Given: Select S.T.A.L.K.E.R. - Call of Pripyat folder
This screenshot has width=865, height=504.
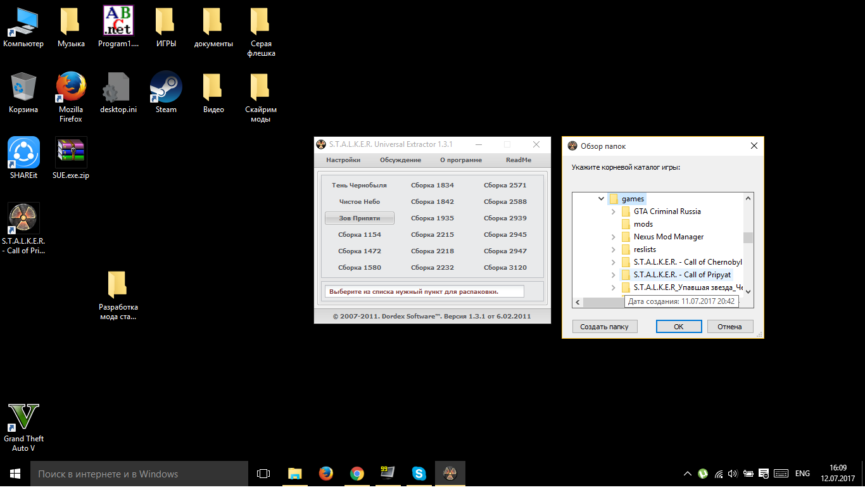Looking at the screenshot, I should [682, 275].
